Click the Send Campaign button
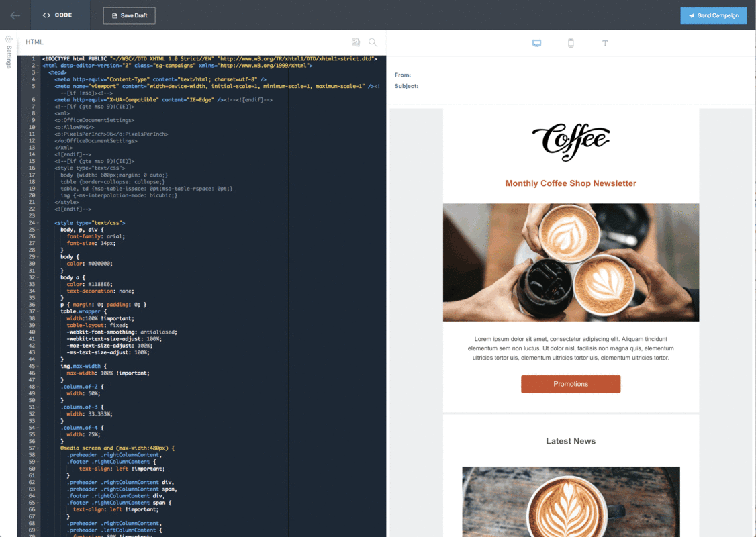Viewport: 756px width, 537px height. [x=713, y=15]
